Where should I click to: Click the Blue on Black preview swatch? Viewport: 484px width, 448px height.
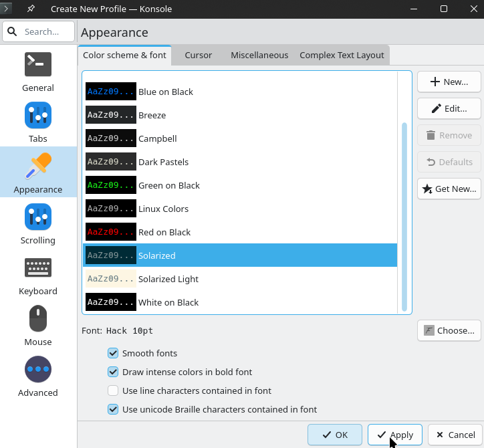click(111, 92)
